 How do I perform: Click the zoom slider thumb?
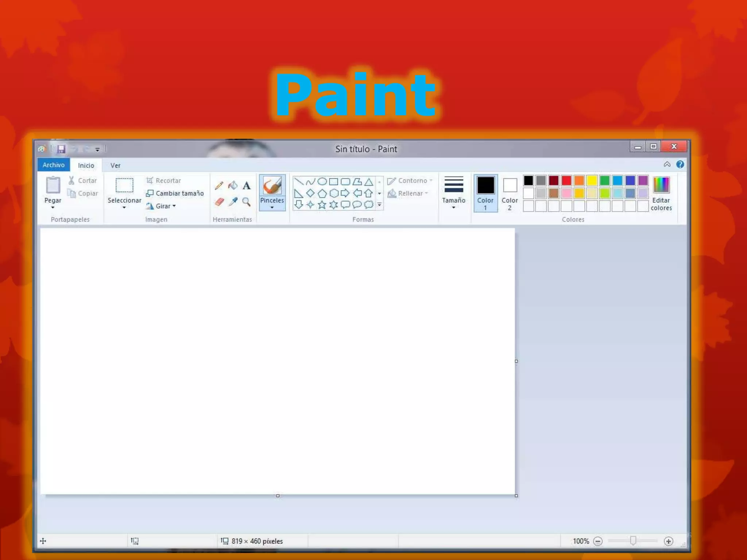(633, 541)
